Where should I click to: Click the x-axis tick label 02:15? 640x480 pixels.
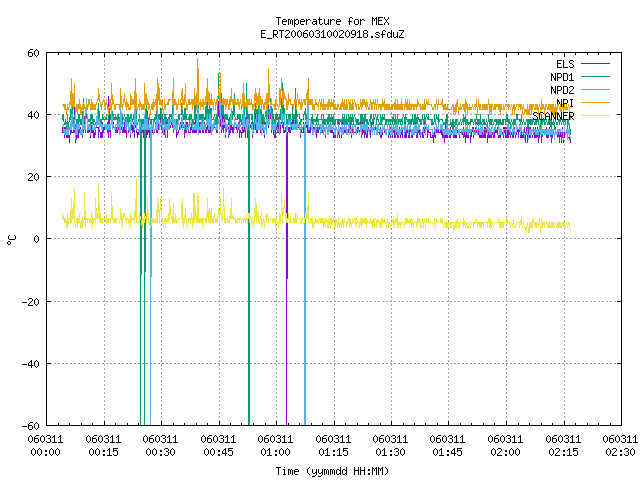(x=564, y=452)
